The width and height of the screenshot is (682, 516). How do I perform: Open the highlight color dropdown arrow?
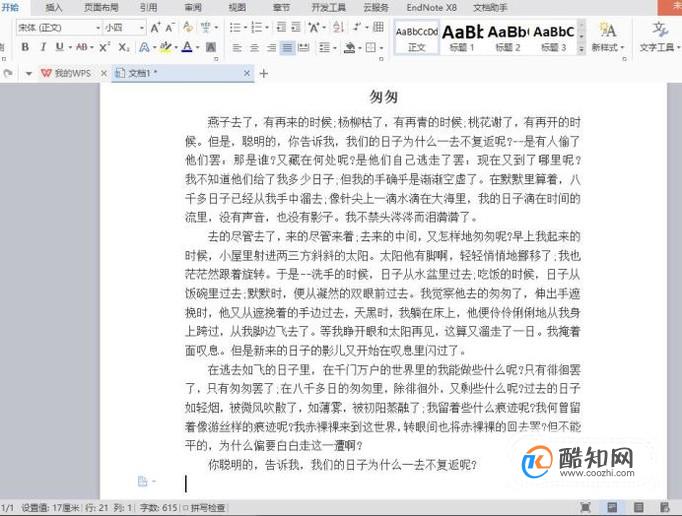(176, 47)
